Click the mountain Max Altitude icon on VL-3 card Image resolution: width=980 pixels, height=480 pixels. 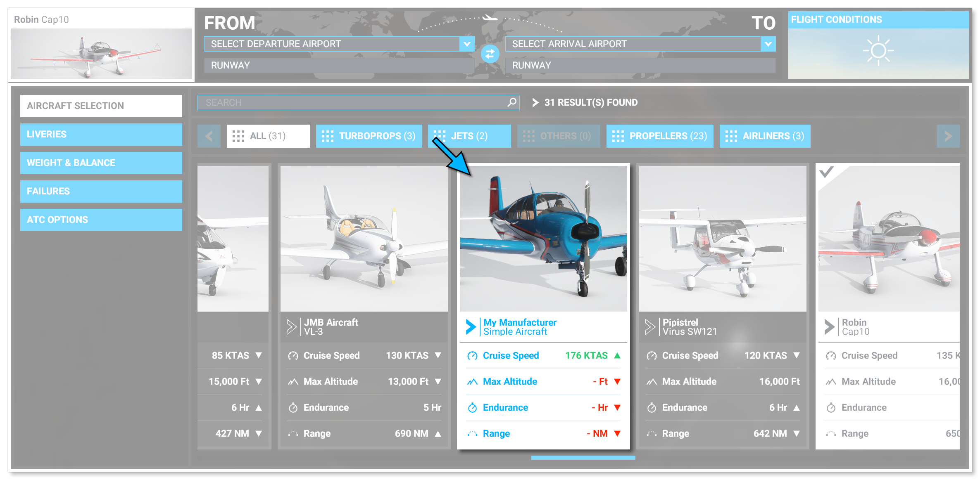293,381
